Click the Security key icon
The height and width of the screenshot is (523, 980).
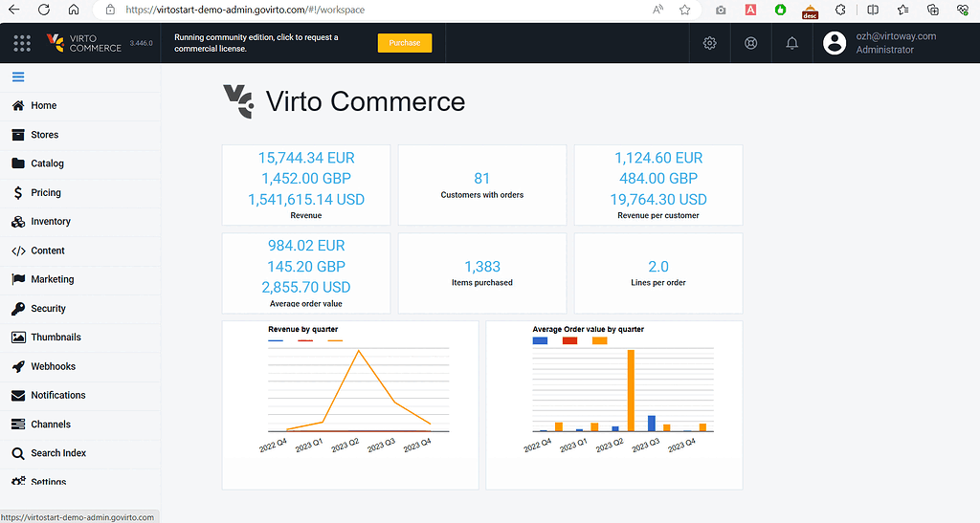(x=18, y=309)
